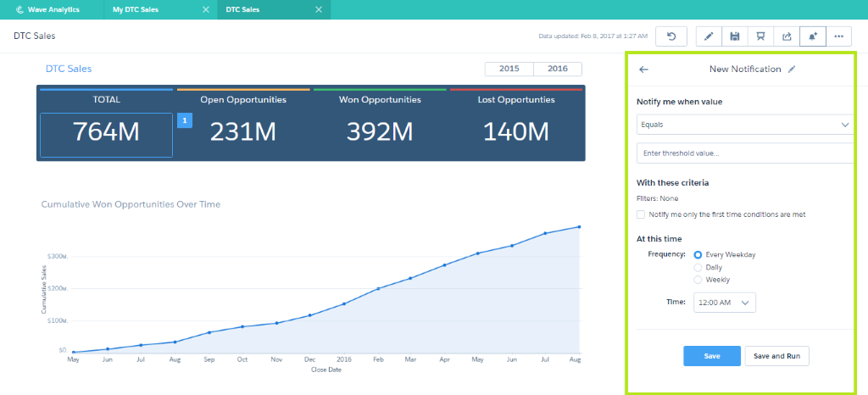This screenshot has height=395, width=868.
Task: Click the Open Opportunities 231M value
Action: pos(243,131)
